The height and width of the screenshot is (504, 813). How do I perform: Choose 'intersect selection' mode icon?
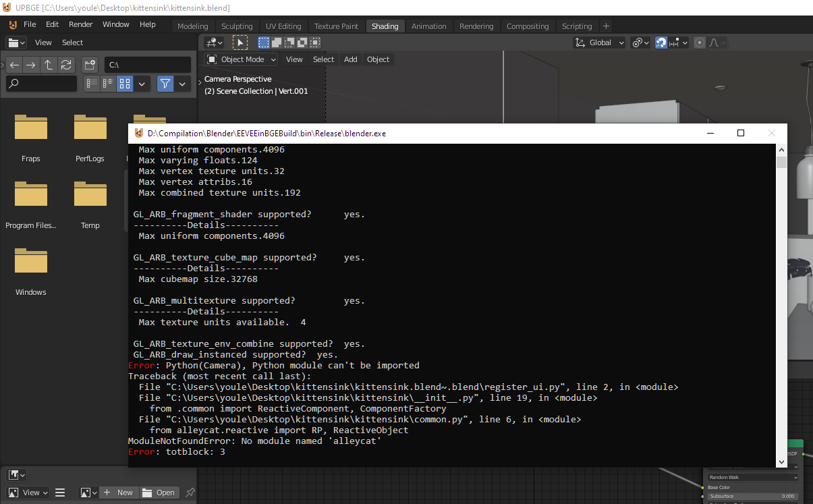click(315, 43)
